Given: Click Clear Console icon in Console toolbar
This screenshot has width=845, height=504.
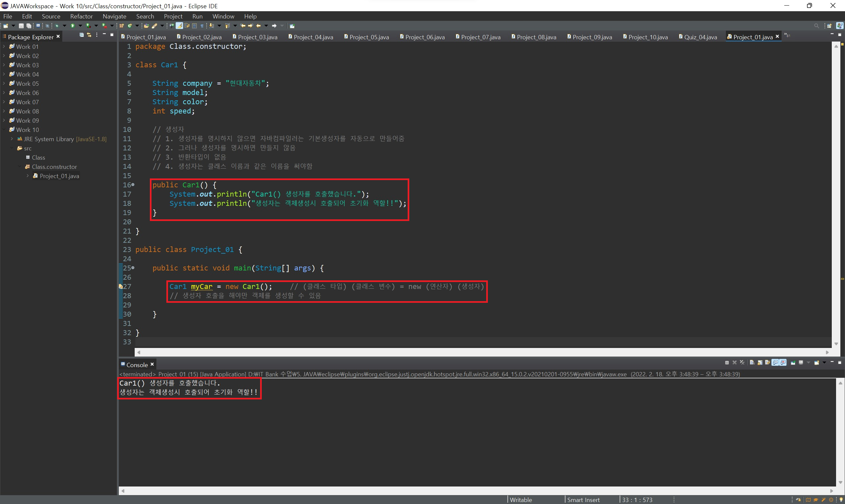Looking at the screenshot, I should pyautogui.click(x=752, y=363).
